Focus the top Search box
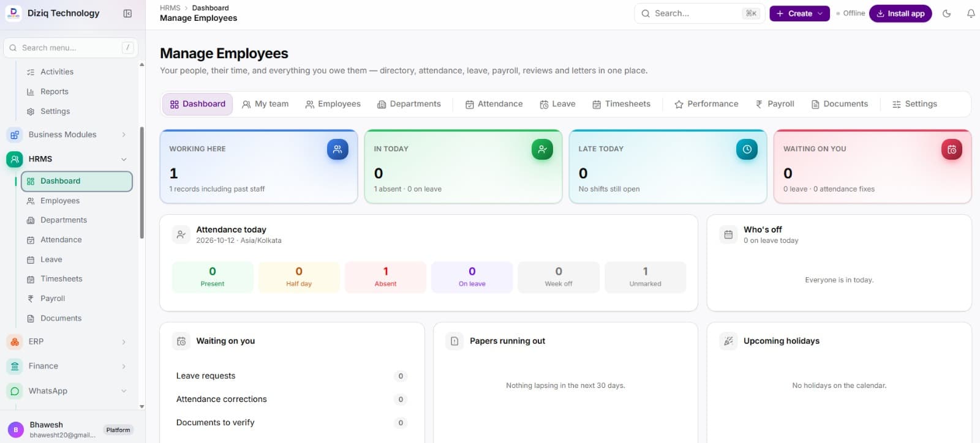980x443 pixels. tap(699, 13)
